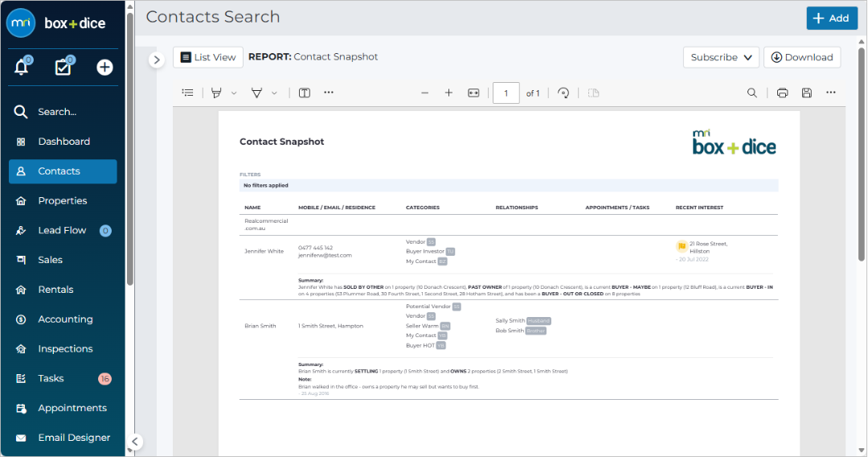This screenshot has height=457, width=868.
Task: Open the Subscribe dropdown
Action: click(x=721, y=57)
